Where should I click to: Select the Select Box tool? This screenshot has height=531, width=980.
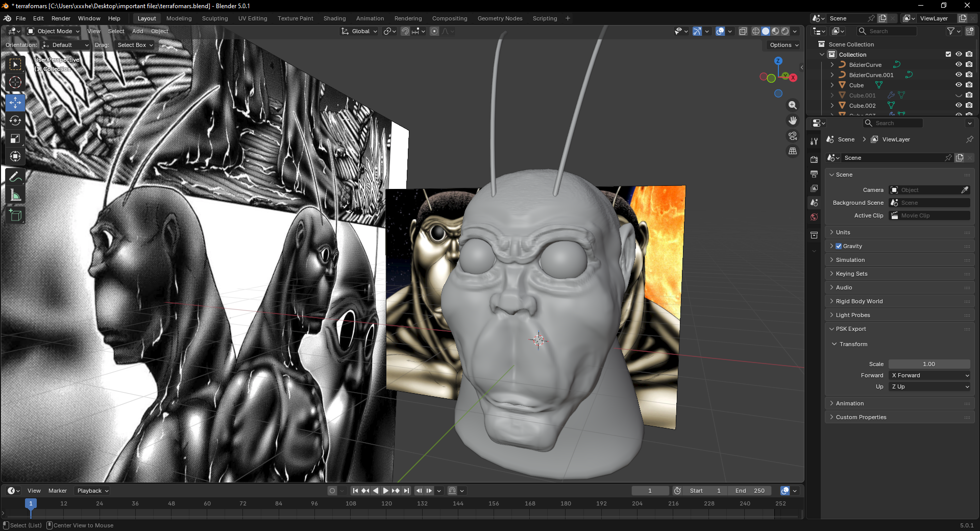pyautogui.click(x=15, y=64)
